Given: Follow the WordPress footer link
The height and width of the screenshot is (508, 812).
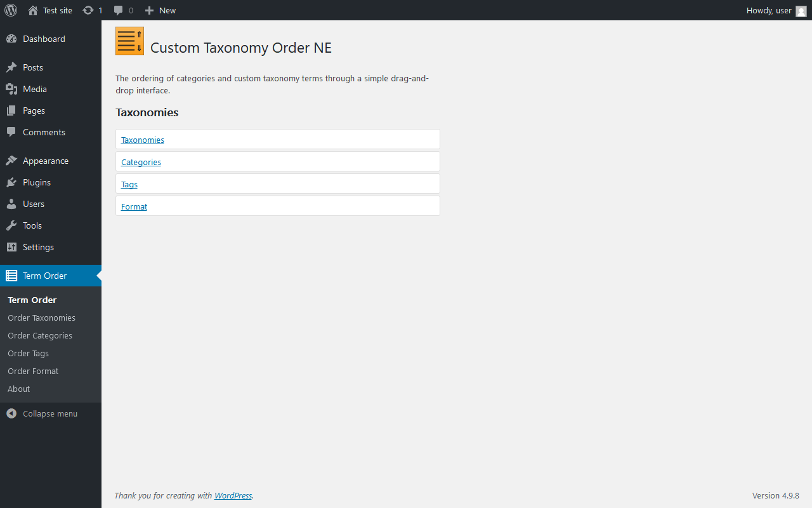Looking at the screenshot, I should tap(233, 495).
